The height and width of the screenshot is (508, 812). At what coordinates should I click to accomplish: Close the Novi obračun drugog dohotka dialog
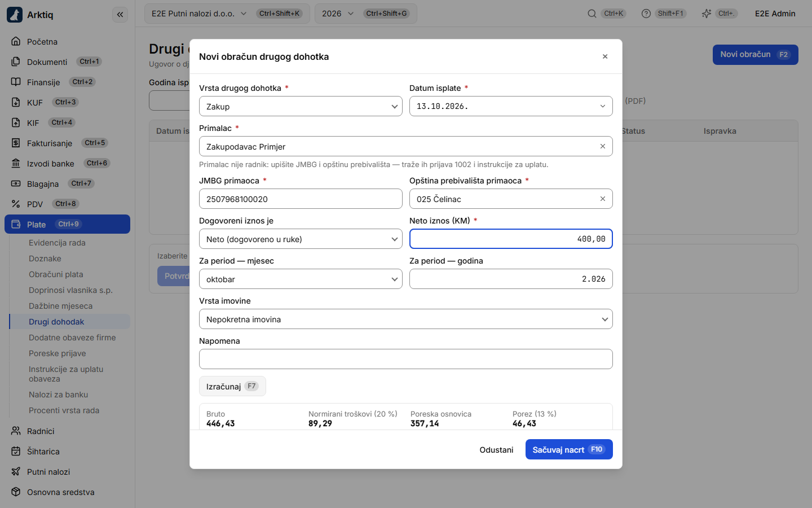(x=605, y=56)
